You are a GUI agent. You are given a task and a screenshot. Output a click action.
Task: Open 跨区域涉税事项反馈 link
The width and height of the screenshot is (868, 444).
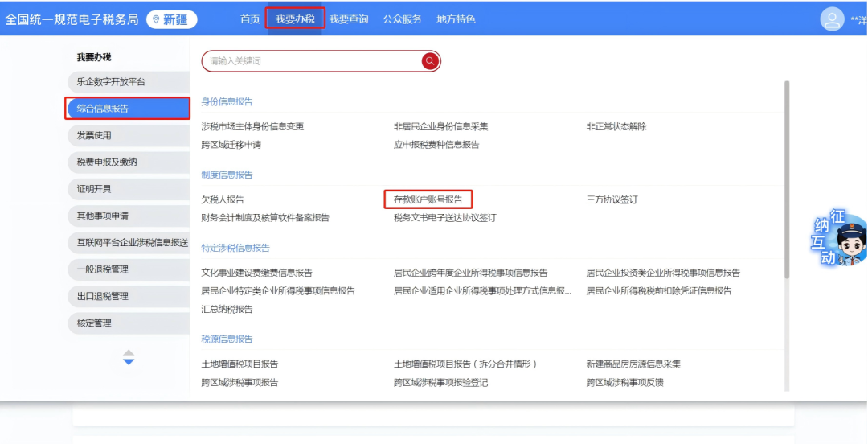(x=624, y=383)
